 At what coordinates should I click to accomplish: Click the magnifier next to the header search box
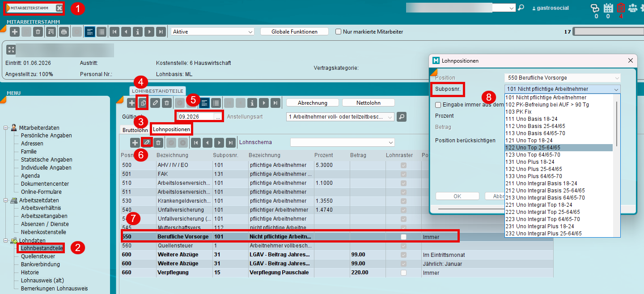(x=521, y=8)
